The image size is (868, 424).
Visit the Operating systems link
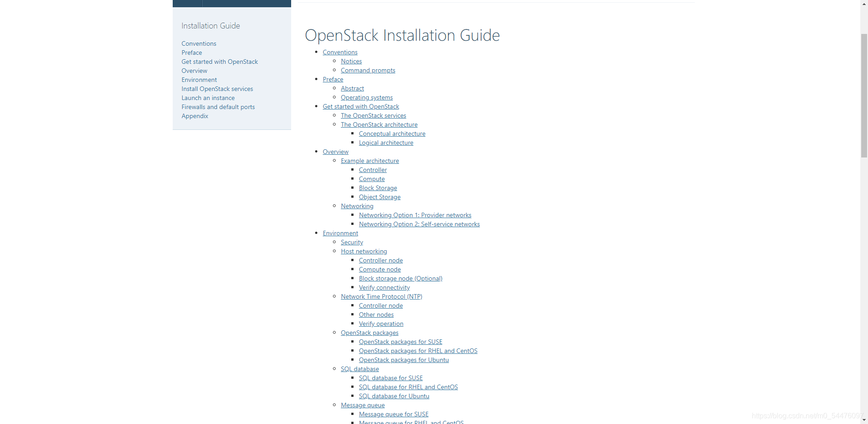(x=367, y=98)
